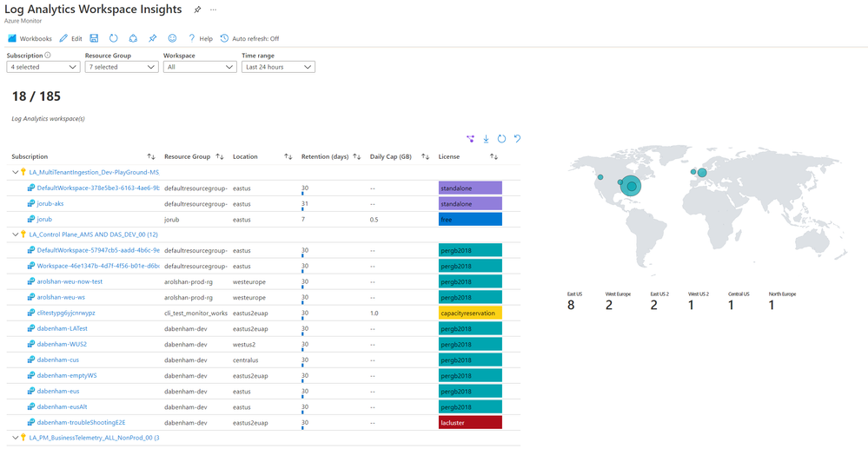This screenshot has width=868, height=449.
Task: Refresh the grid using the circular arrow
Action: [x=501, y=139]
